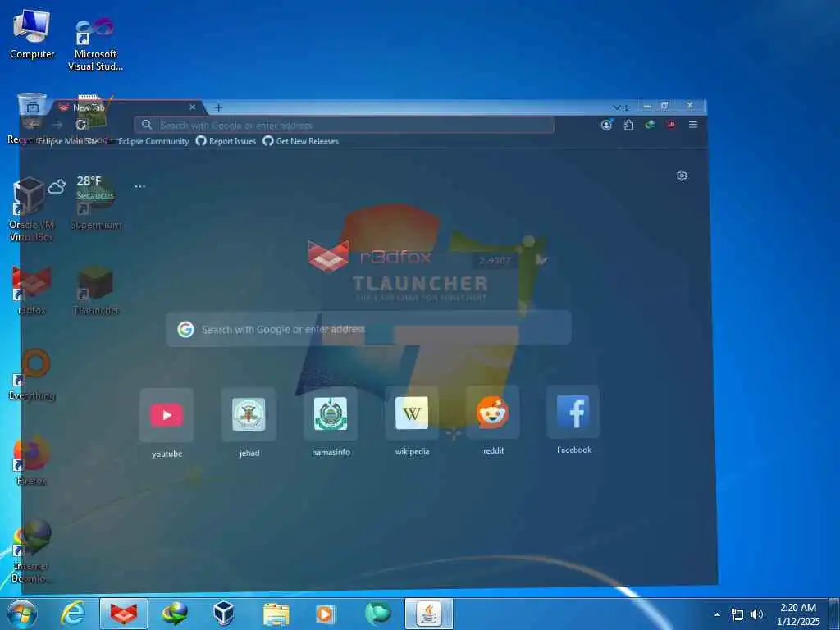Click the 28°F Secaucus weather widget
This screenshot has height=630, width=840.
pos(81,188)
